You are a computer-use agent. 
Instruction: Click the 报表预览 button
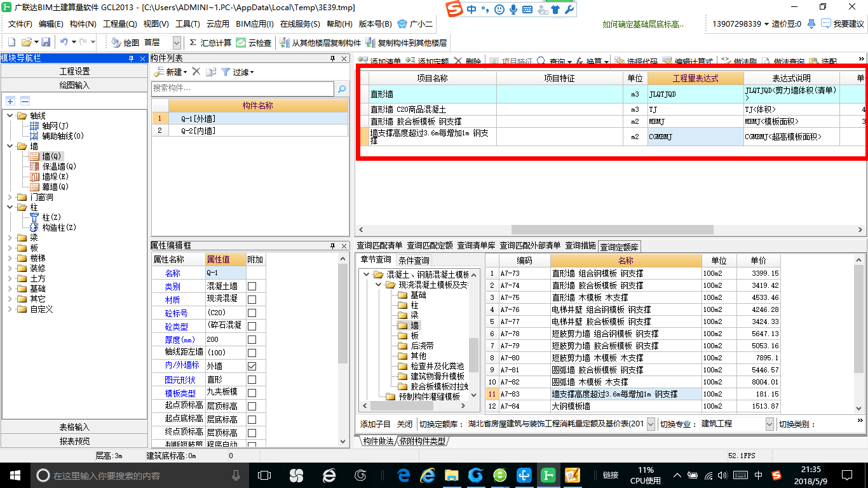[74, 441]
